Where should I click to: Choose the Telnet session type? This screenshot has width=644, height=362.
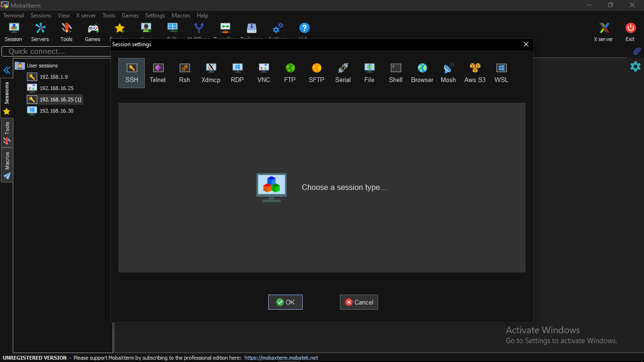pos(158,73)
